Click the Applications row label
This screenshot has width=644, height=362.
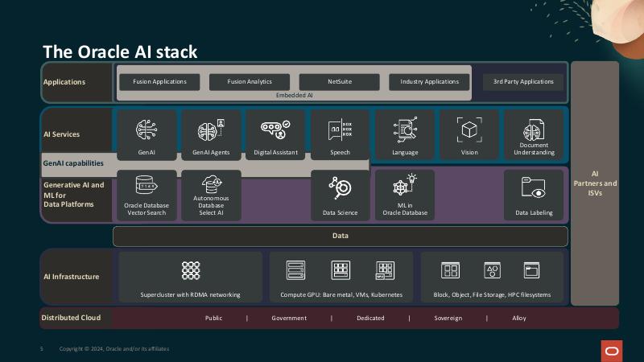click(x=64, y=82)
